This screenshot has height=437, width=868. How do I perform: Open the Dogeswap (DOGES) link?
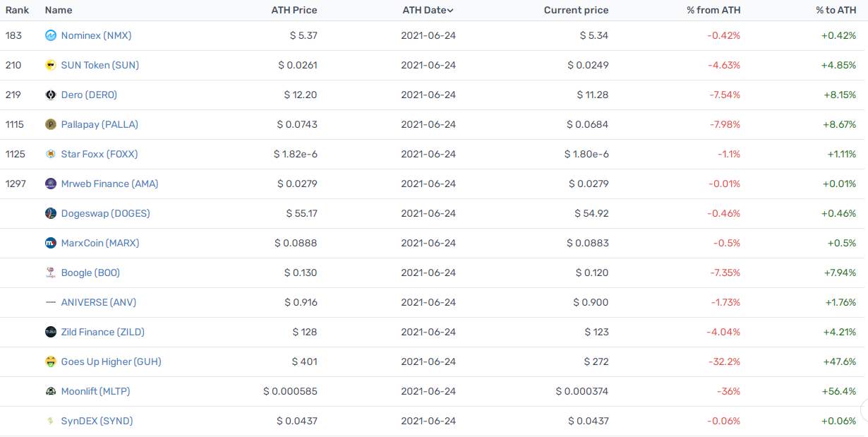(105, 213)
